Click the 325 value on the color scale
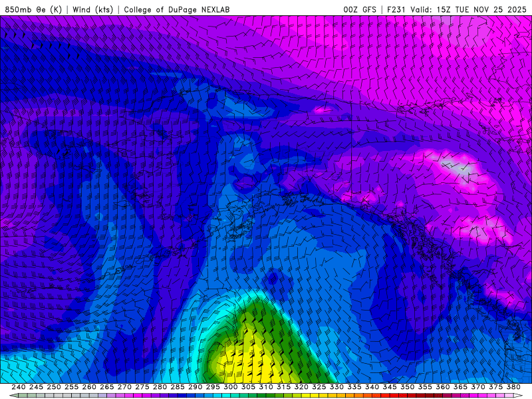The height and width of the screenshot is (399, 532). pos(319,387)
